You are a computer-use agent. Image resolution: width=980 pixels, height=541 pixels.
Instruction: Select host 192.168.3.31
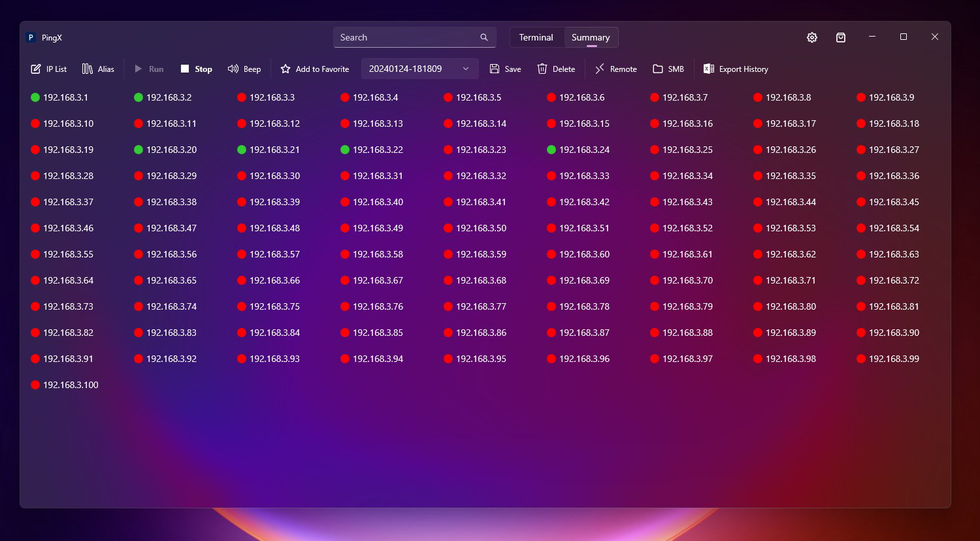point(372,176)
